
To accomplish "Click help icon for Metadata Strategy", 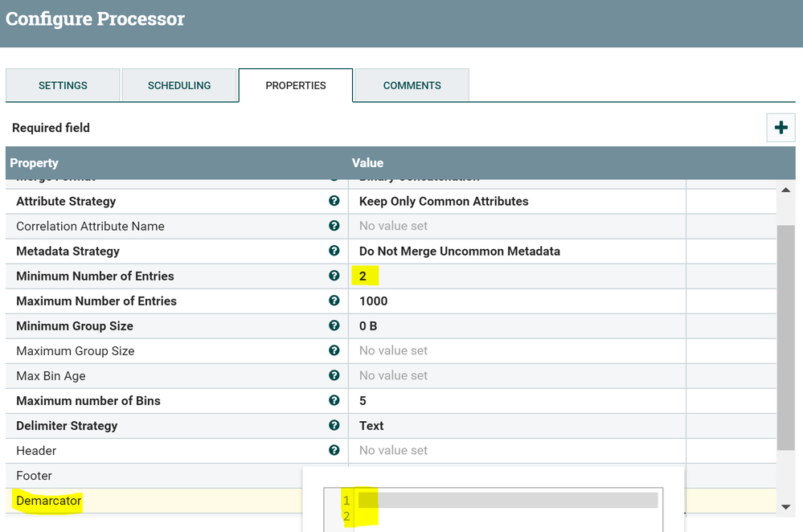I will tap(334, 251).
